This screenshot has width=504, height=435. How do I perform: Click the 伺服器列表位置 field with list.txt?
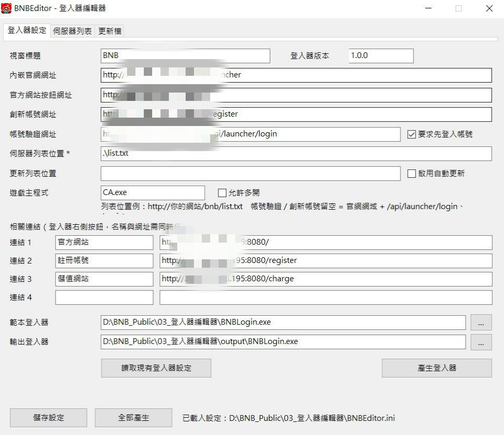pyautogui.click(x=296, y=154)
